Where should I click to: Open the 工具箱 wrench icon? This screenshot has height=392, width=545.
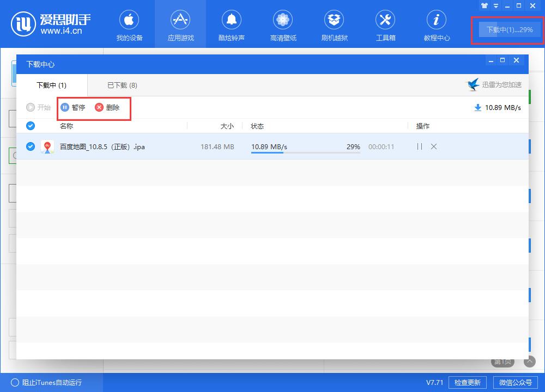(x=385, y=20)
